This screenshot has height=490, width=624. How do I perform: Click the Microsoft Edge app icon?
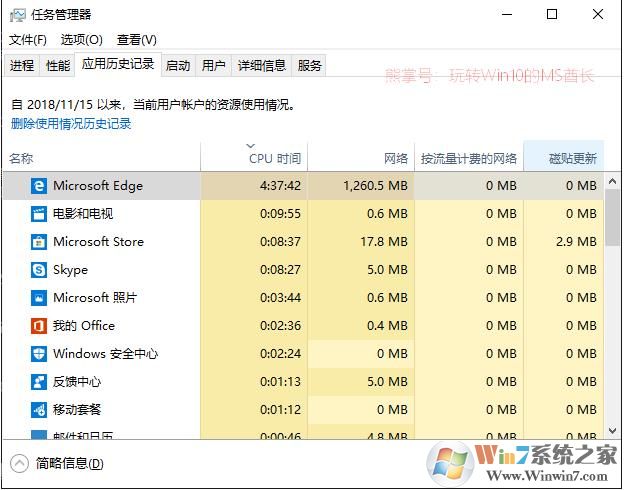click(39, 186)
